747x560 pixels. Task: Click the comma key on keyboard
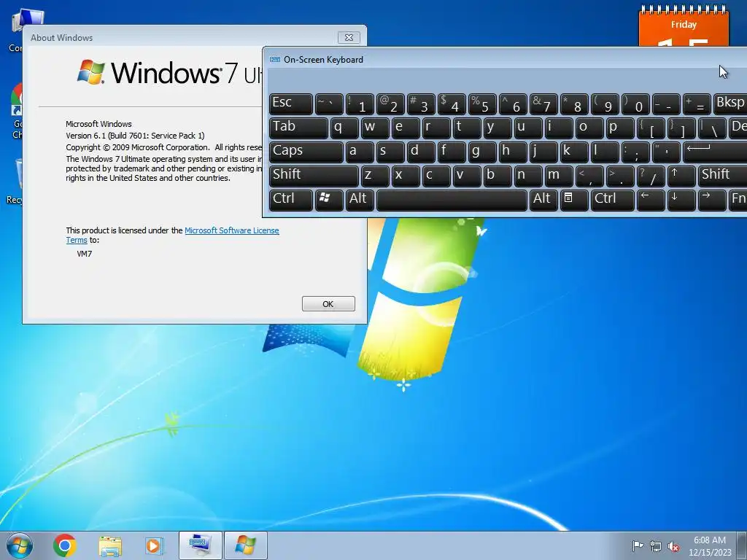click(589, 176)
